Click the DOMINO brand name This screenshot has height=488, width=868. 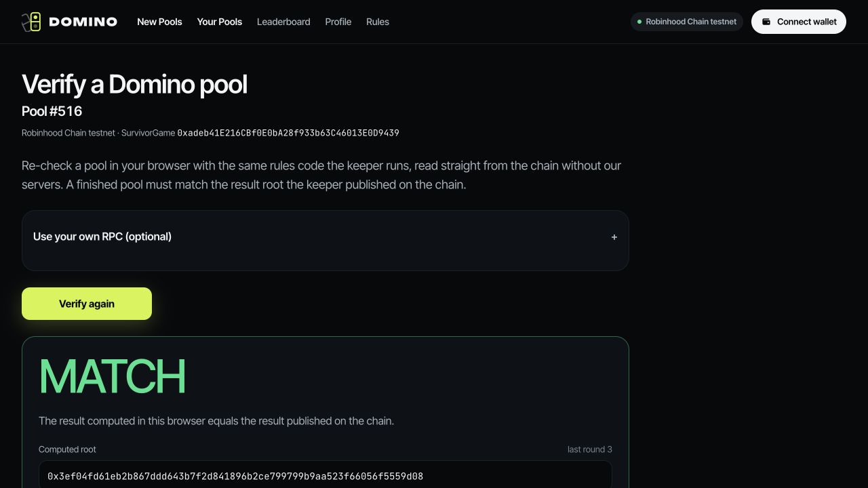pyautogui.click(x=83, y=22)
